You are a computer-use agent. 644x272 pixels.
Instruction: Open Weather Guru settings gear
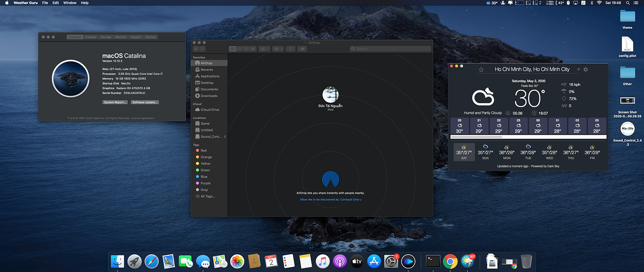click(586, 69)
